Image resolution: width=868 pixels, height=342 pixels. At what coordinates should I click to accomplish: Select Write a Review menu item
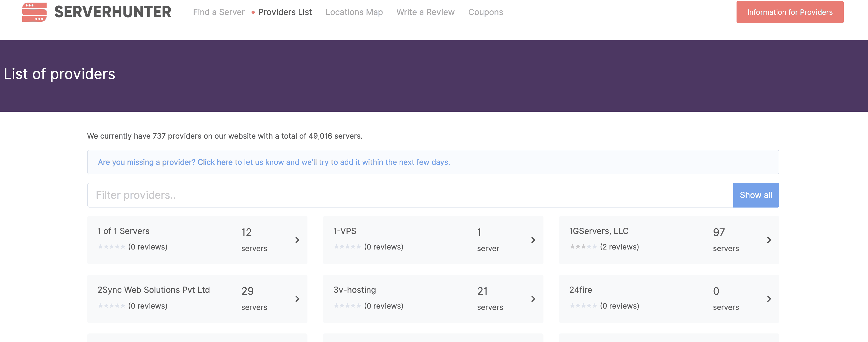[425, 12]
